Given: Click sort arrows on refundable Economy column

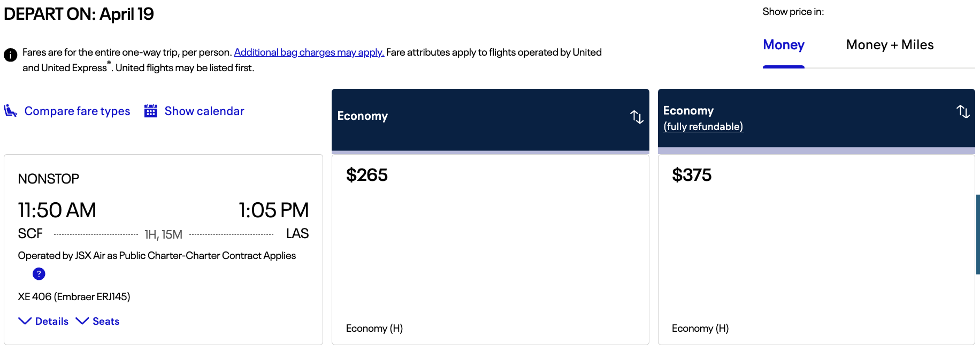Looking at the screenshot, I should tap(963, 112).
